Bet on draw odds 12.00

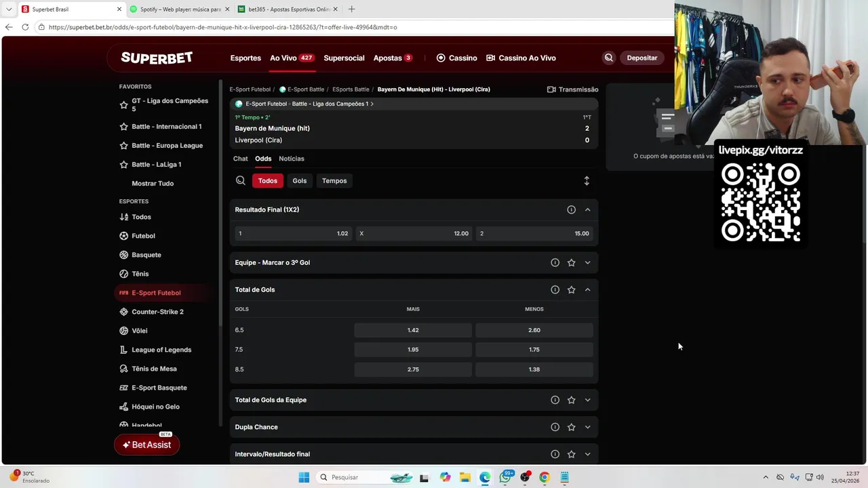(413, 233)
